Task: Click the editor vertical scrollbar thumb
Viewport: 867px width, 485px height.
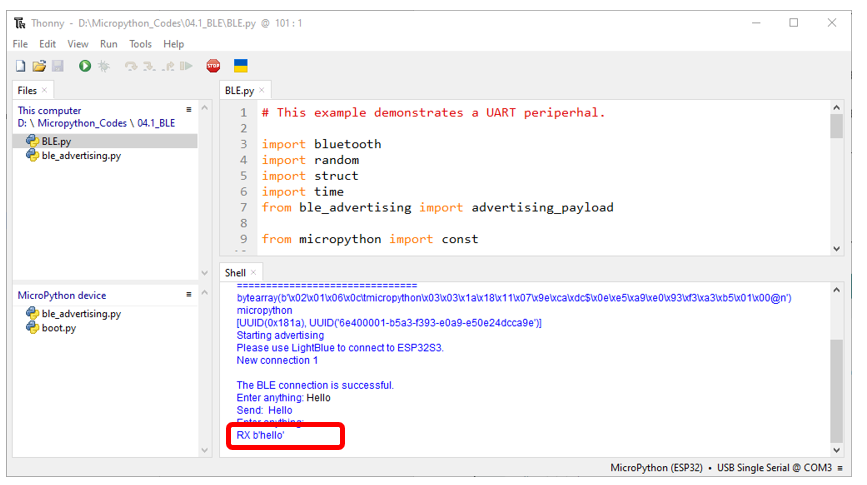Action: (x=837, y=126)
